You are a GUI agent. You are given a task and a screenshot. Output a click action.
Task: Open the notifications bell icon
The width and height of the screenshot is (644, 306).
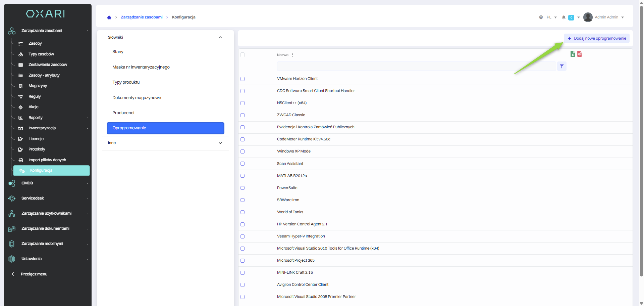(x=563, y=17)
